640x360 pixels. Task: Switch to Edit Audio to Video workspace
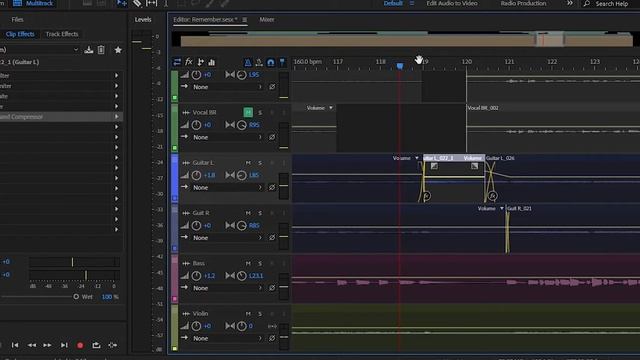(x=452, y=3)
